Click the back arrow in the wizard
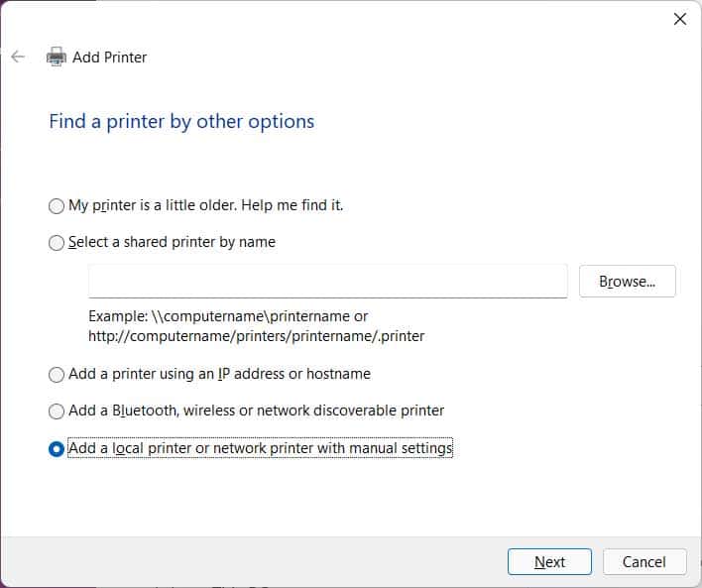 [x=17, y=57]
